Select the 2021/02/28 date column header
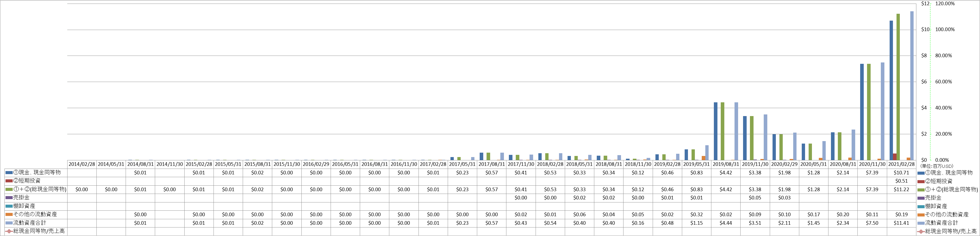This screenshot has width=980, height=236. click(901, 164)
